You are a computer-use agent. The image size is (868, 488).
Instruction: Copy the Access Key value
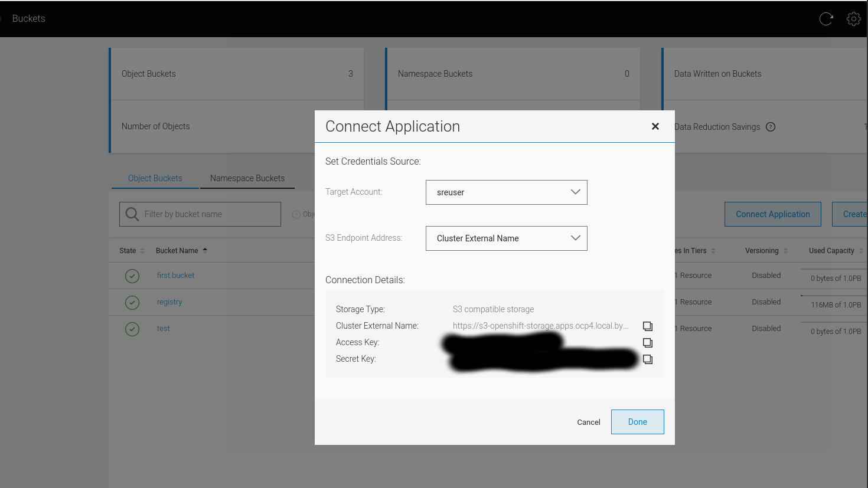tap(648, 343)
